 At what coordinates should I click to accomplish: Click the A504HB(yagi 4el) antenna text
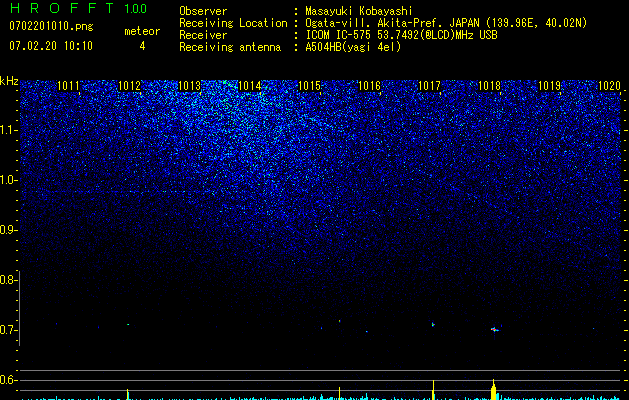pos(353,47)
